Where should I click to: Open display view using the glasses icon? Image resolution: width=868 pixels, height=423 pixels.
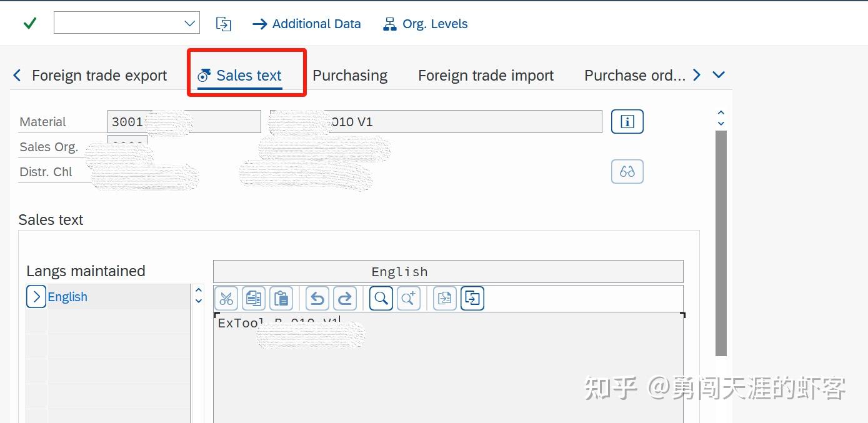627,171
